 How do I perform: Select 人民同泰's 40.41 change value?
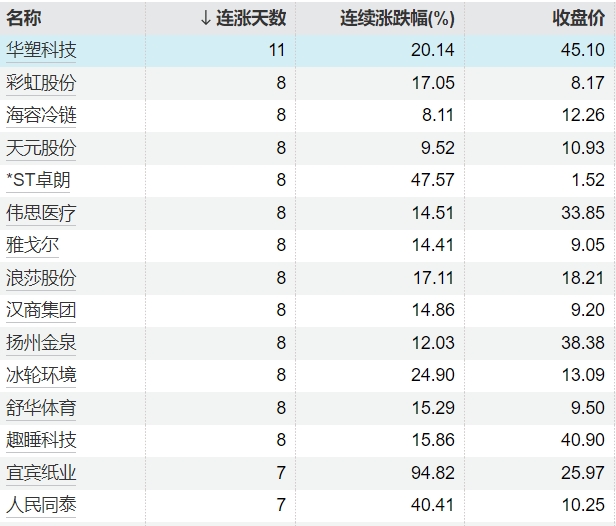point(433,505)
